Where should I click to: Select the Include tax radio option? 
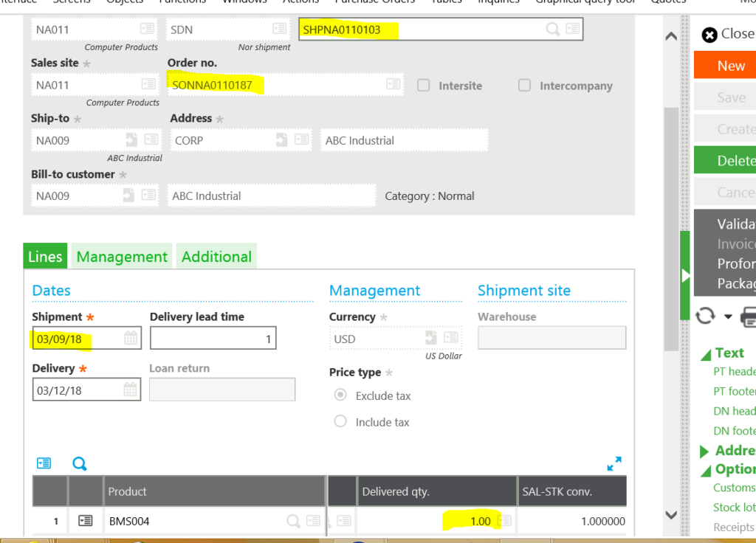click(x=340, y=421)
